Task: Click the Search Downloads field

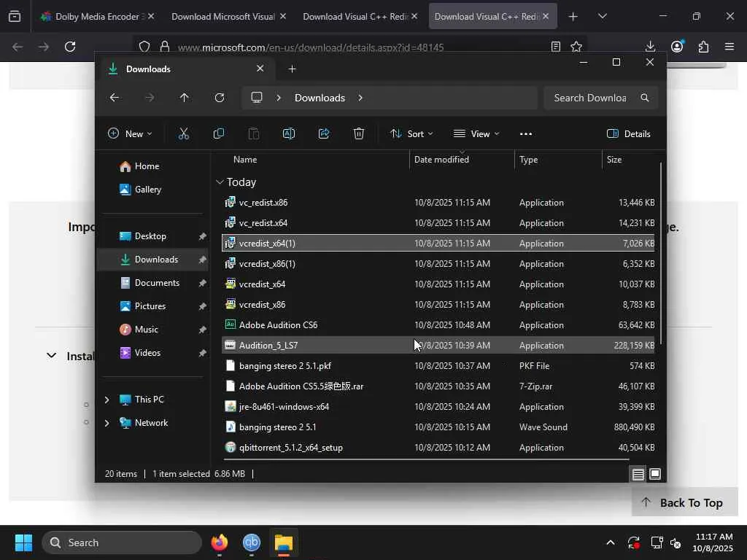Action: (601, 98)
